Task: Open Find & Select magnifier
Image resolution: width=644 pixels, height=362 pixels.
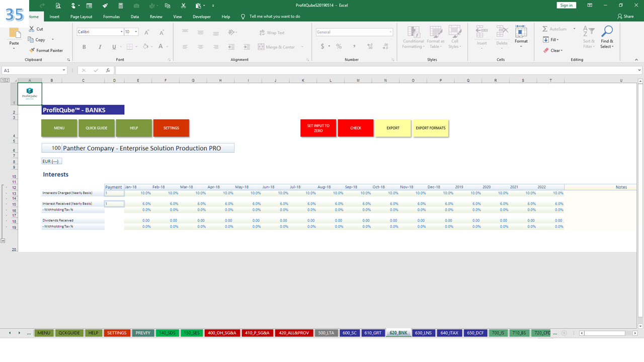Action: [x=607, y=37]
